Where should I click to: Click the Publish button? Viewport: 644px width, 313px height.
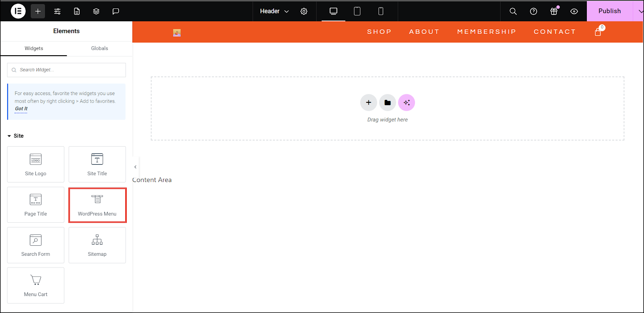(x=610, y=11)
